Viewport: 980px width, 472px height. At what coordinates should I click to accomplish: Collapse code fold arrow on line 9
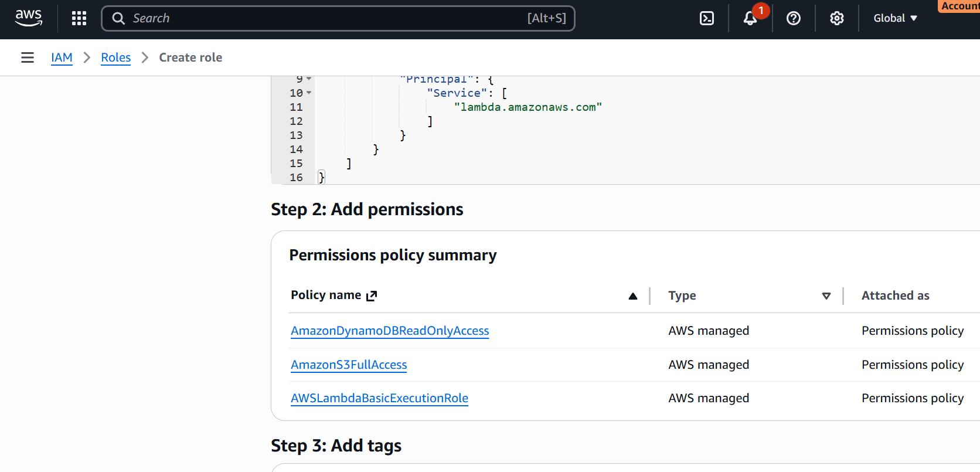point(309,79)
